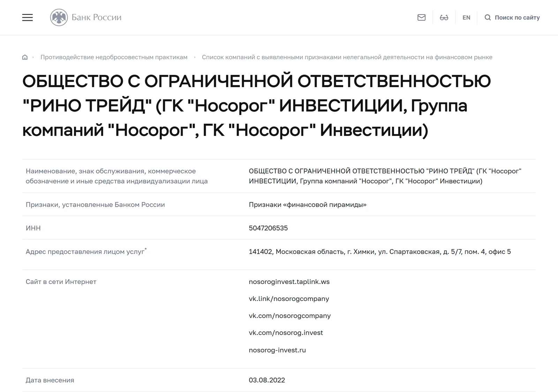
Task: Open Противодействие недобросовестным практикам breadcrumb
Action: 114,57
